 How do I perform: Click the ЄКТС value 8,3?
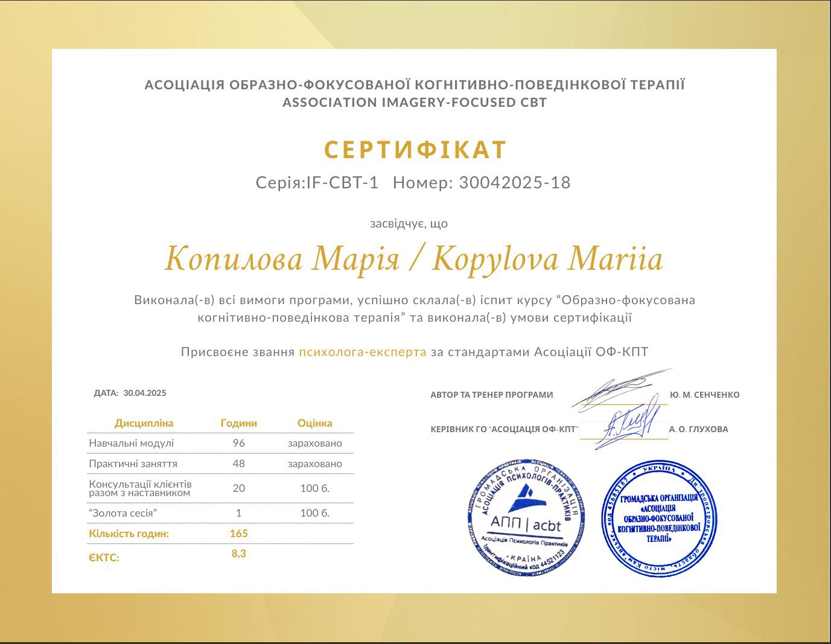pos(238,553)
